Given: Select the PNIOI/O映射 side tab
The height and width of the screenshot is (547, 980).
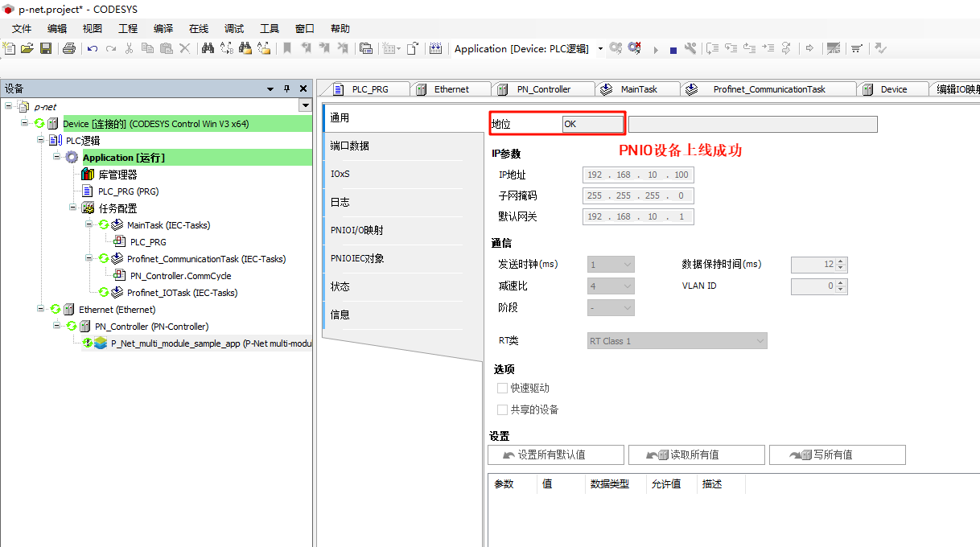Looking at the screenshot, I should point(356,230).
